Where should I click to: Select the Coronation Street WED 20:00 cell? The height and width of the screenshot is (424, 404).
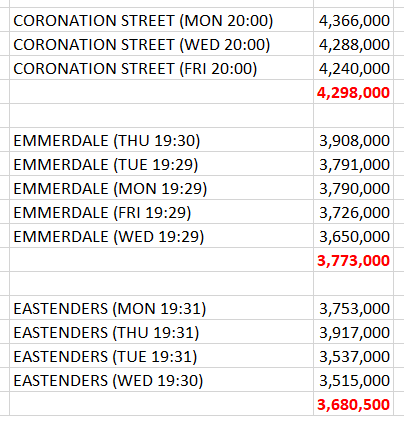tap(161, 44)
